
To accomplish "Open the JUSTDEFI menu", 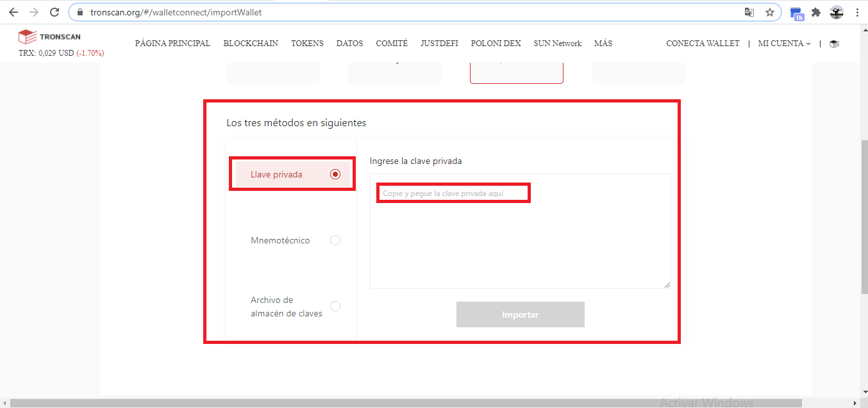I will tap(439, 44).
